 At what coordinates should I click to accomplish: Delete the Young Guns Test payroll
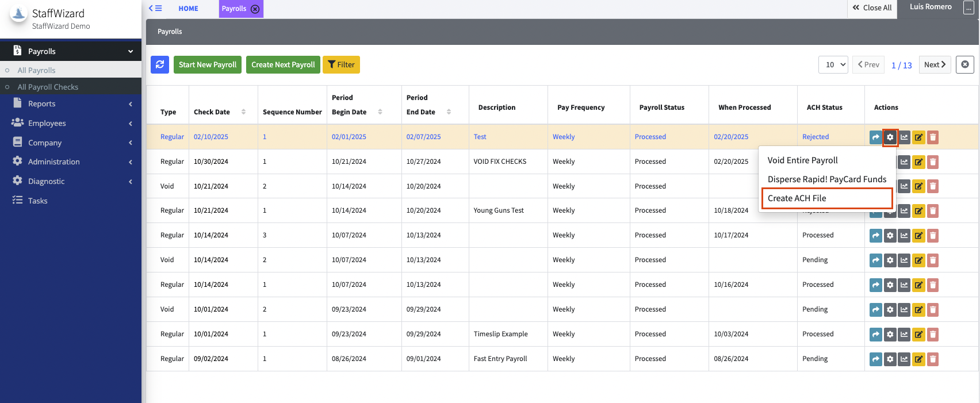pos(933,210)
